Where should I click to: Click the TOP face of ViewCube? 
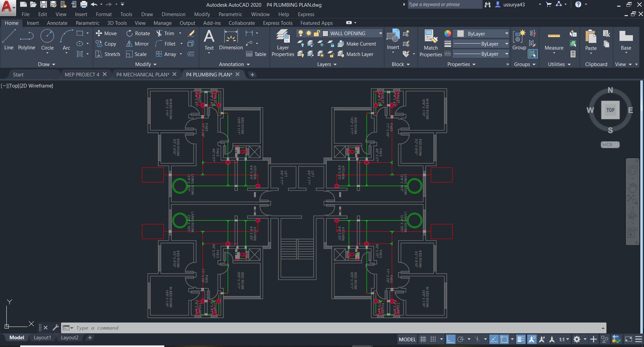pyautogui.click(x=610, y=110)
